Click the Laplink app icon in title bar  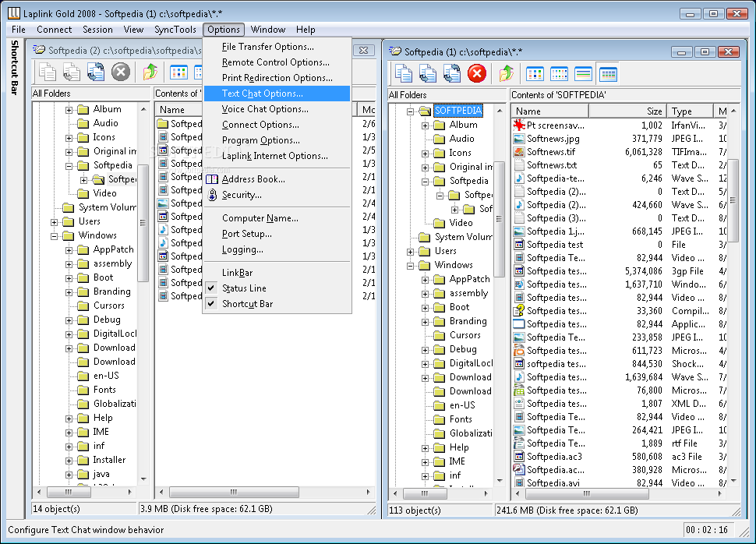[13, 13]
